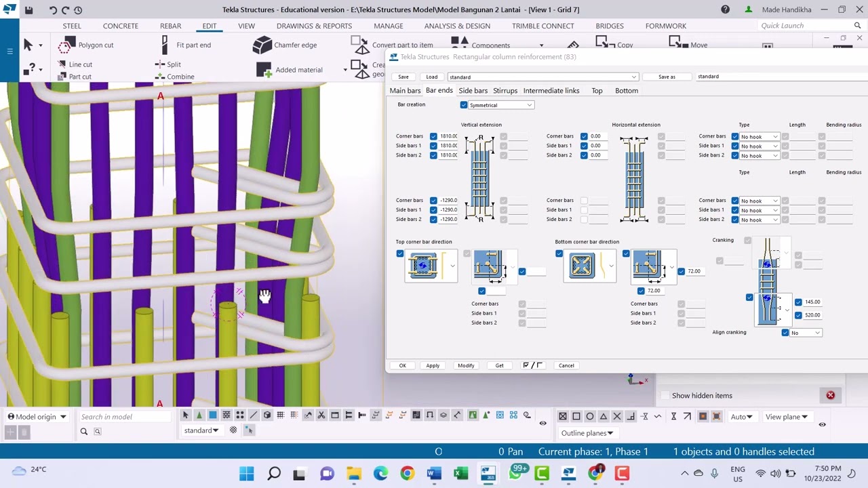This screenshot has height=488, width=868.
Task: Click the Load button
Action: coord(432,77)
